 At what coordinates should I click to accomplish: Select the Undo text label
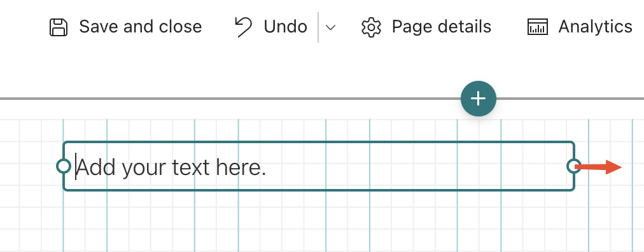click(x=286, y=27)
